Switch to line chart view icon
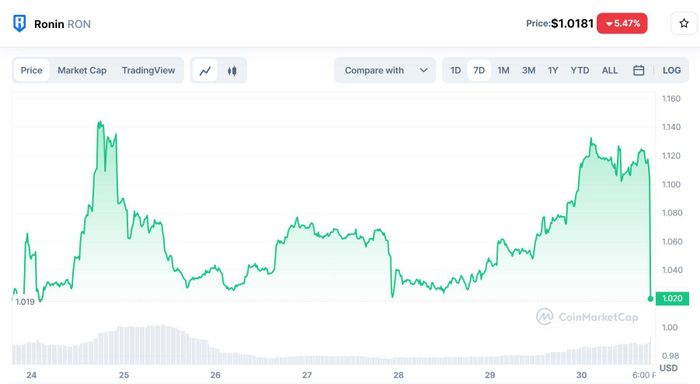The image size is (700, 384). (205, 71)
